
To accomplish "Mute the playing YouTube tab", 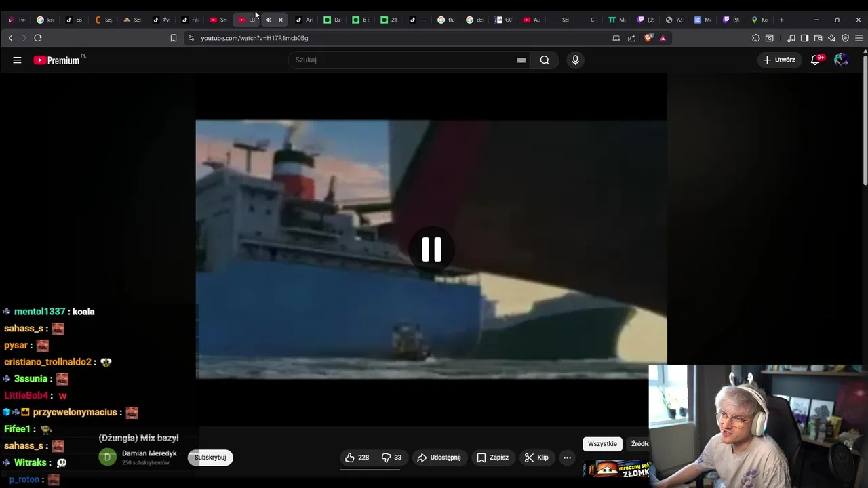I will click(268, 20).
